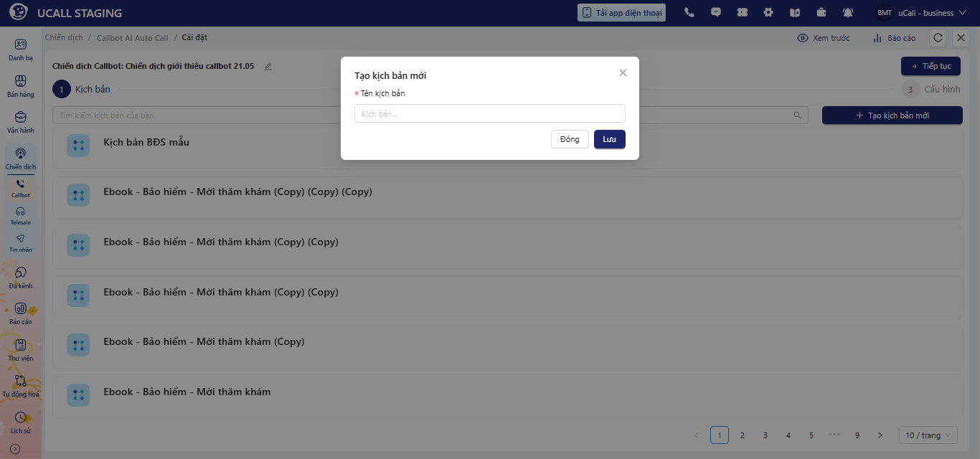The width and height of the screenshot is (980, 459).
Task: Open Lịch sử in the sidebar
Action: point(21,422)
